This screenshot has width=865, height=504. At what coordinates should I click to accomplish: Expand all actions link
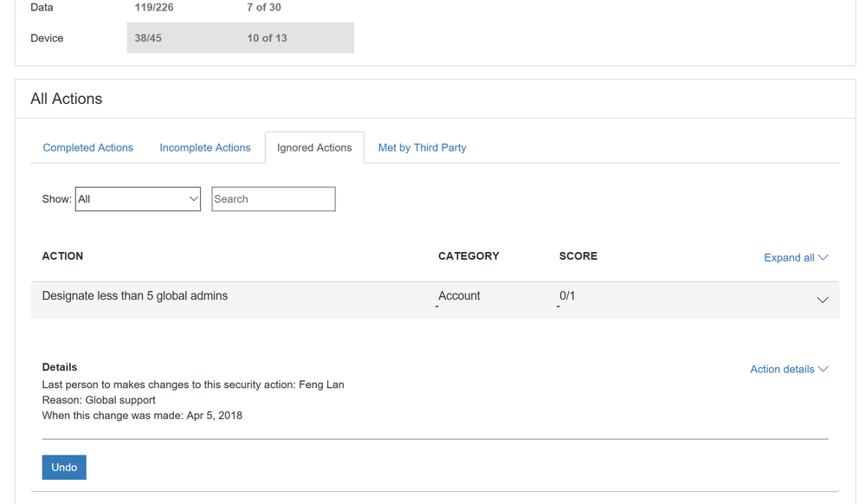pos(796,257)
